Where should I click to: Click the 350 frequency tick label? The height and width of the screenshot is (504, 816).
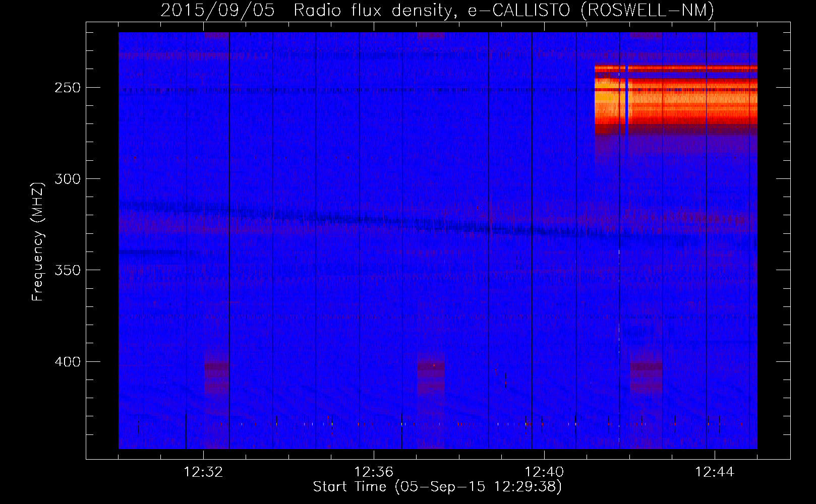pyautogui.click(x=67, y=270)
